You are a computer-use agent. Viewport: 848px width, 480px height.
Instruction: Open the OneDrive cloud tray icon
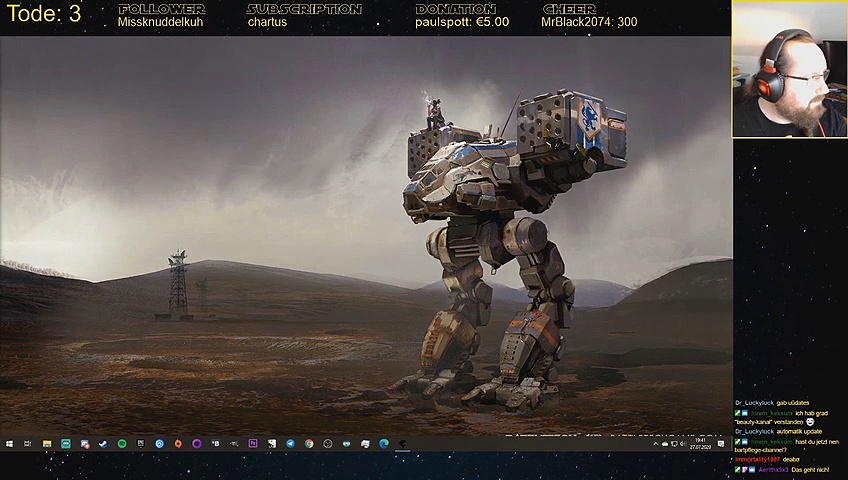pos(665,444)
